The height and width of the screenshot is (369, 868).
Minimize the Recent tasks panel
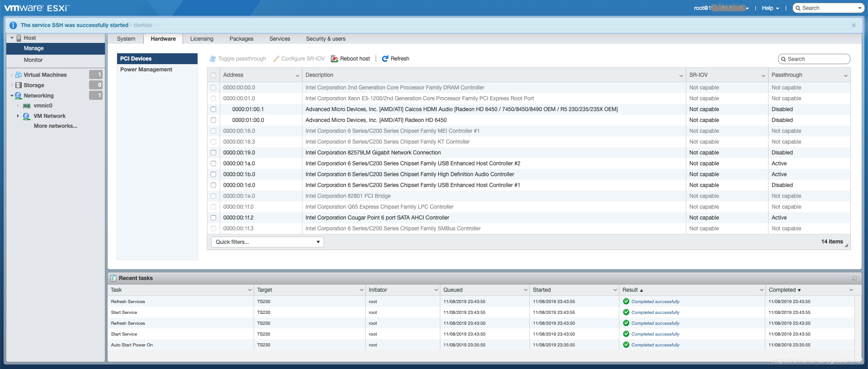(x=854, y=278)
